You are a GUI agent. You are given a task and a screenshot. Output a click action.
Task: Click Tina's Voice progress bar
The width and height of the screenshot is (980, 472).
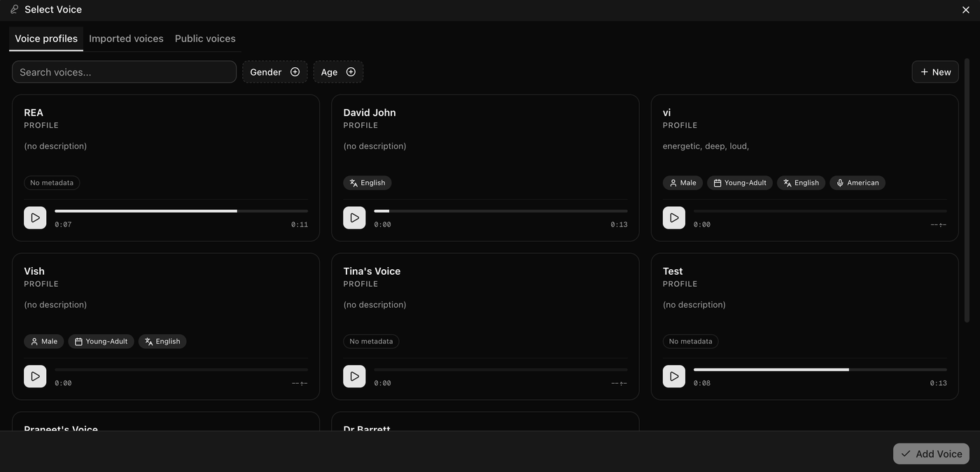coord(500,370)
